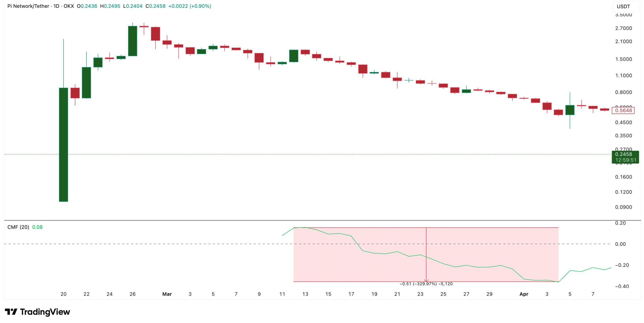This screenshot has width=644, height=323.
Task: Click the 0.4500 price scale label
Action: pos(624,122)
